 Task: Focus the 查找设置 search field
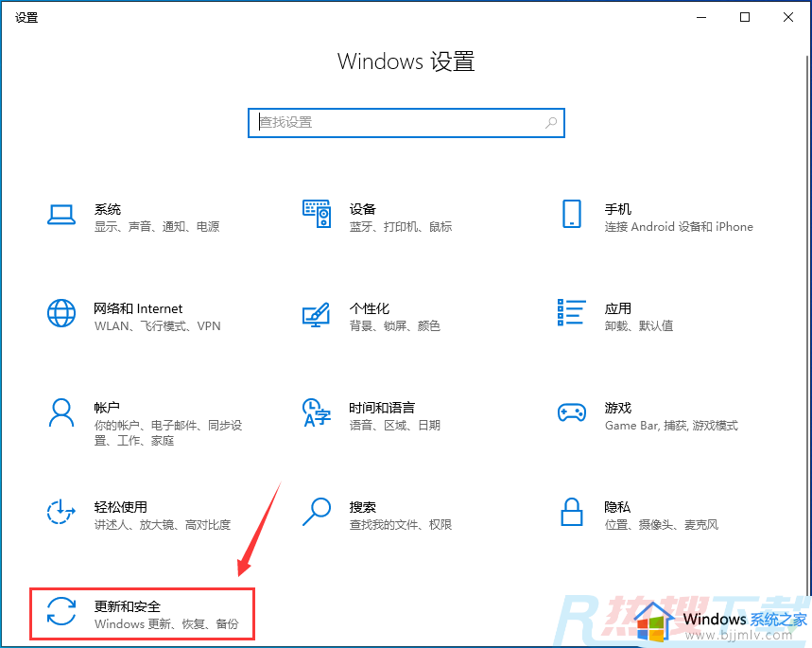[x=406, y=123]
